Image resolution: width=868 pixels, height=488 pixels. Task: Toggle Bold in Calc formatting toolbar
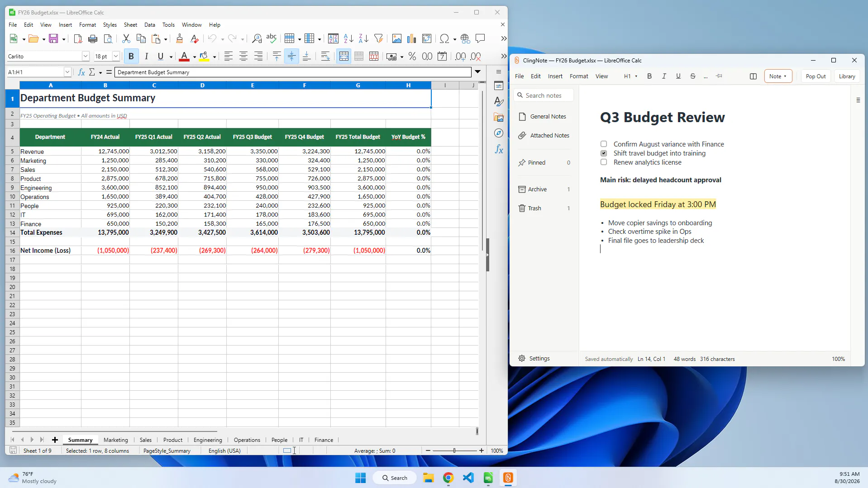tap(131, 56)
